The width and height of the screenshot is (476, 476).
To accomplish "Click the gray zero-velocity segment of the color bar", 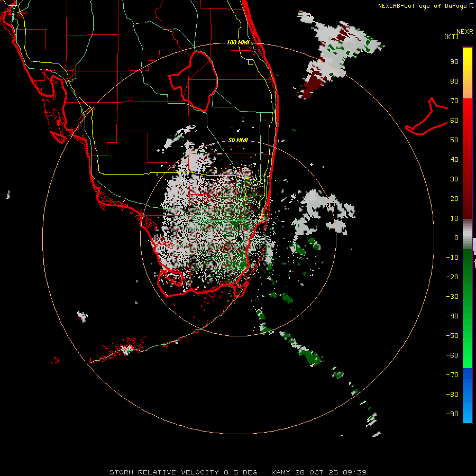I will tap(467, 234).
